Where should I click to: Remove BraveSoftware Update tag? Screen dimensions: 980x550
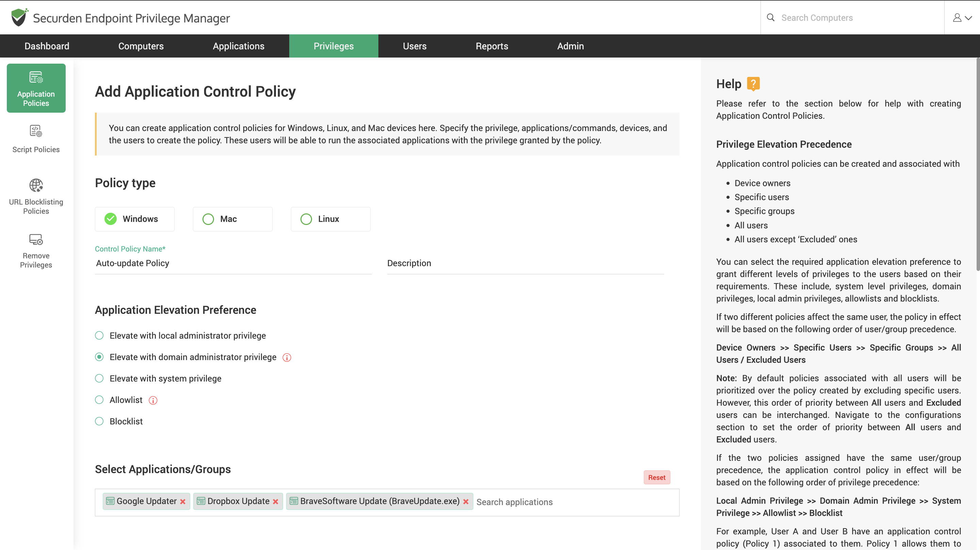(465, 502)
